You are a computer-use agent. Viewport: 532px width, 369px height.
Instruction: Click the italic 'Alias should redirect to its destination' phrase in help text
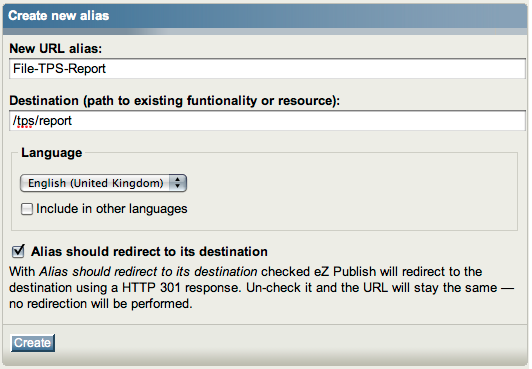148,272
